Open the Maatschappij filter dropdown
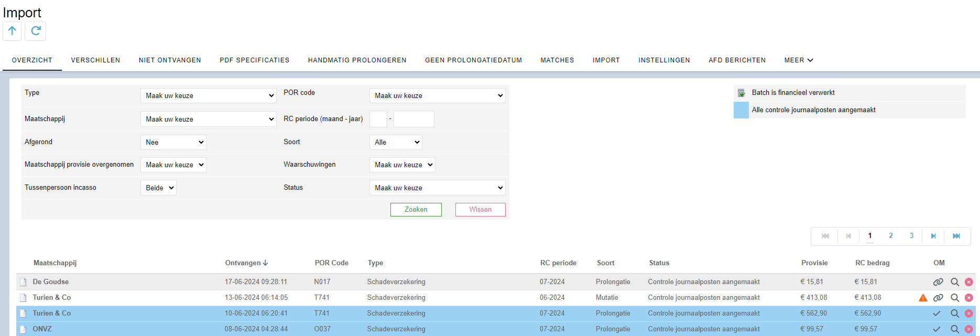 [x=209, y=119]
